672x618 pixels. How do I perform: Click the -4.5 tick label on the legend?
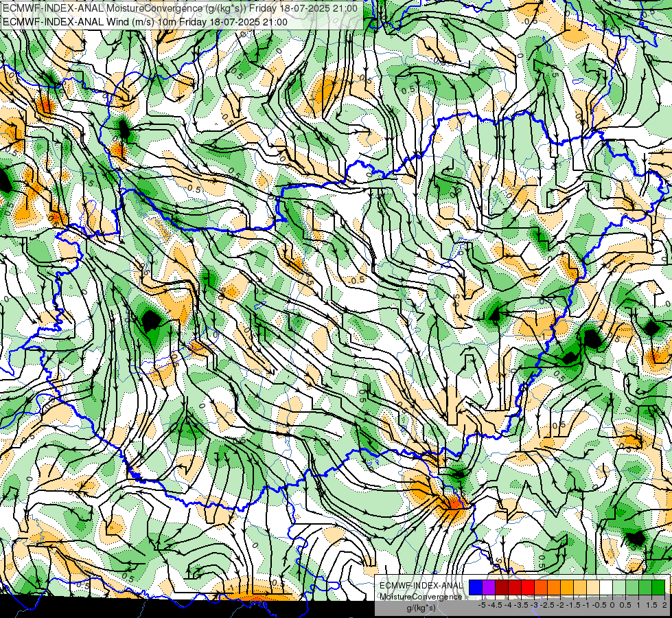495,605
